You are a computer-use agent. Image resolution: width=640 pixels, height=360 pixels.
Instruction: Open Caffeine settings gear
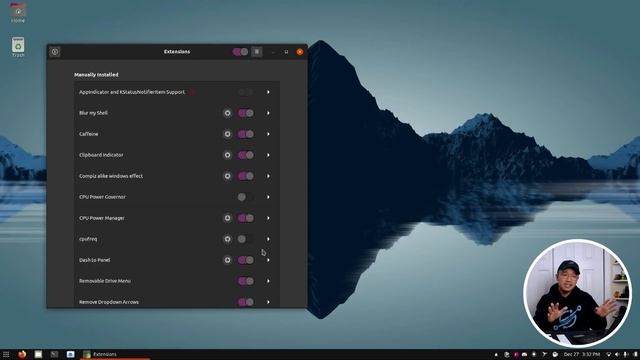[x=227, y=134]
